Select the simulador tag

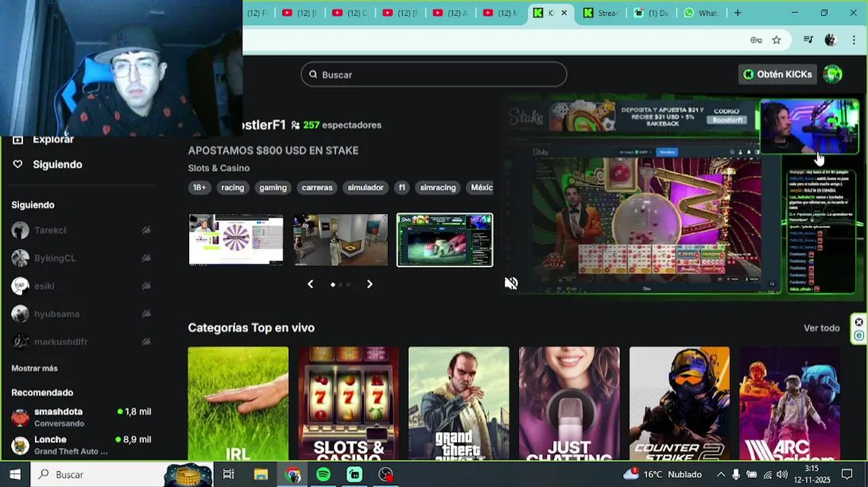coord(366,187)
